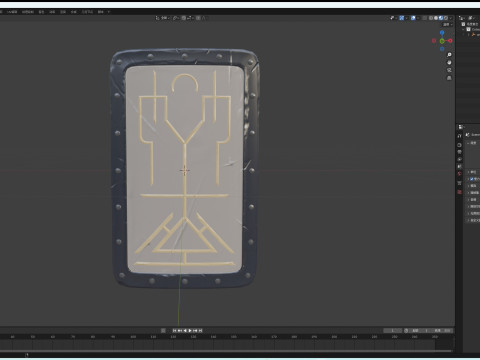Viewport: 480px width, 360px height.
Task: Open the transform orientation selector in viewport header
Action: click(162, 18)
